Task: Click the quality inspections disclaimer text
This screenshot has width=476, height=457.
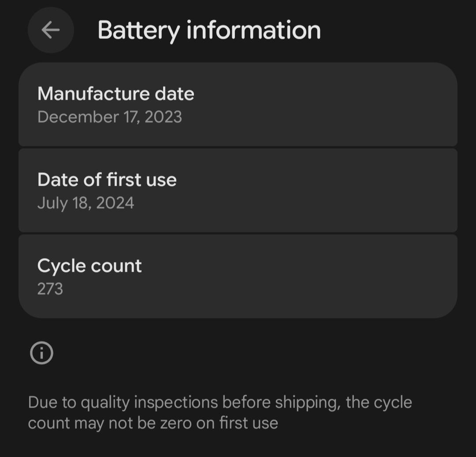Action: click(x=219, y=412)
